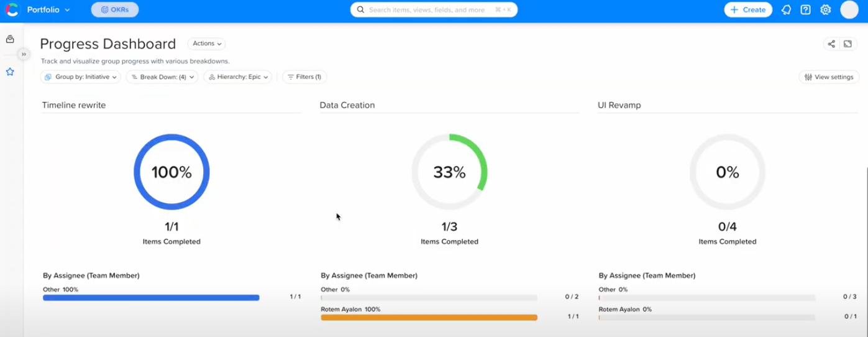Click the Create button
Image resolution: width=868 pixels, height=337 pixels.
[x=748, y=10]
